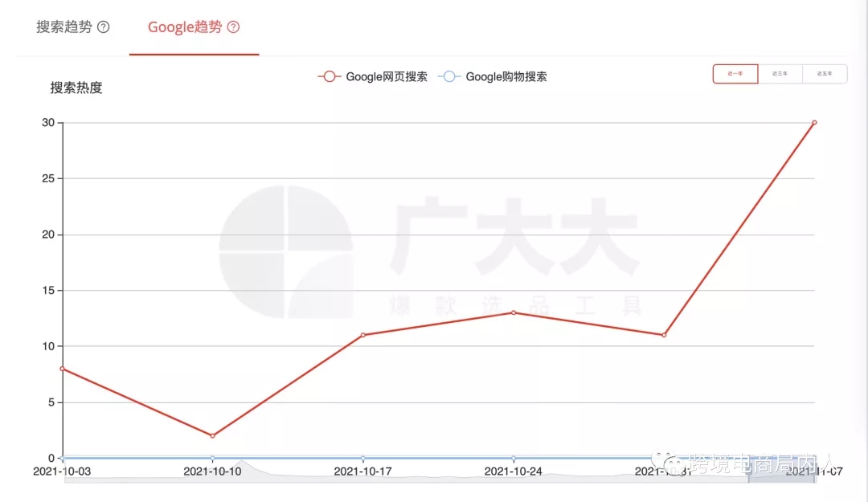Screen dimensions: 868x502
Task: Click the selected 近一年 button
Action: (x=735, y=73)
